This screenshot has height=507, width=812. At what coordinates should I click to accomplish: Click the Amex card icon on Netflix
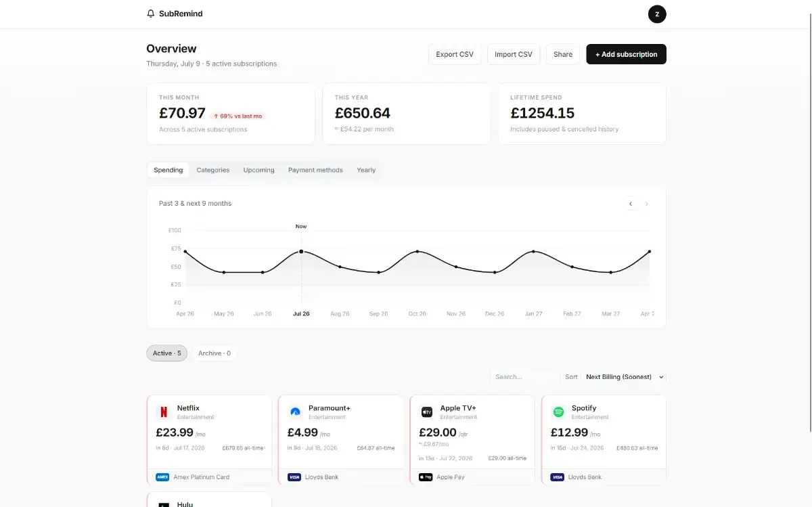[x=162, y=477]
